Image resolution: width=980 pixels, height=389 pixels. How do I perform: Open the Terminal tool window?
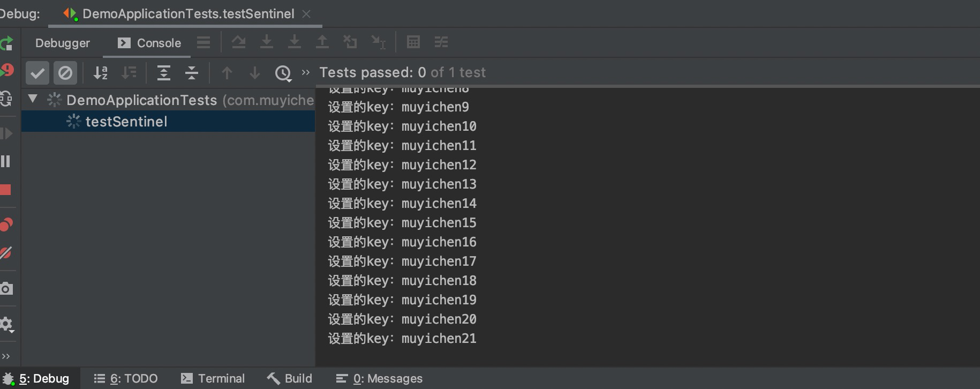click(x=213, y=378)
